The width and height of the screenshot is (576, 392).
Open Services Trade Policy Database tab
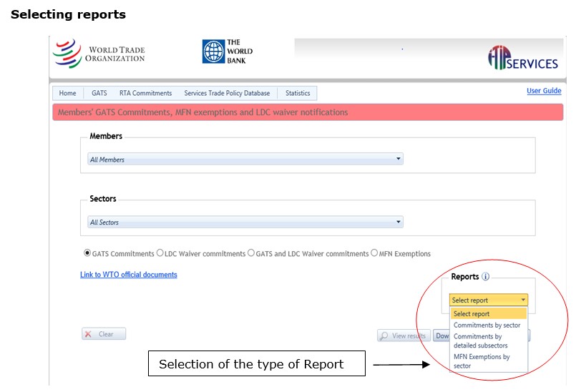click(x=227, y=93)
